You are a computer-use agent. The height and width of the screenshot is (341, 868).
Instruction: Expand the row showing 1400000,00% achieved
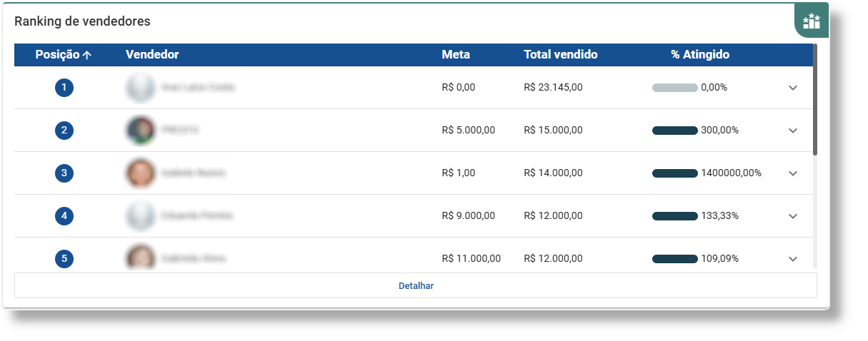click(x=792, y=173)
